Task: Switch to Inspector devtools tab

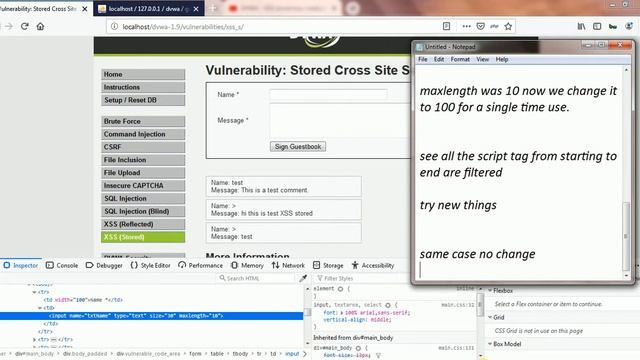Action: click(21, 265)
